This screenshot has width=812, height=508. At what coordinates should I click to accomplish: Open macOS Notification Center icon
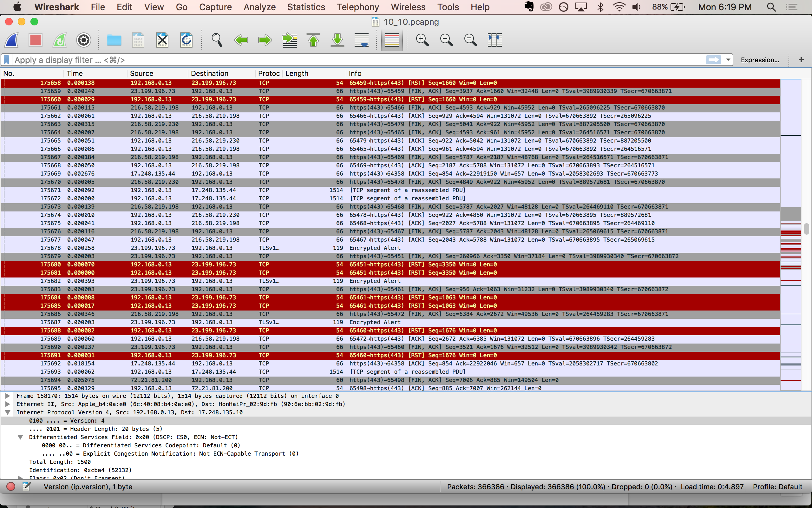pos(792,7)
